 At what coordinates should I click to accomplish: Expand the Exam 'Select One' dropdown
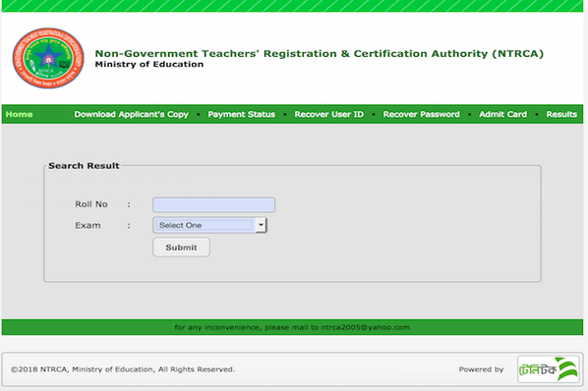209,225
